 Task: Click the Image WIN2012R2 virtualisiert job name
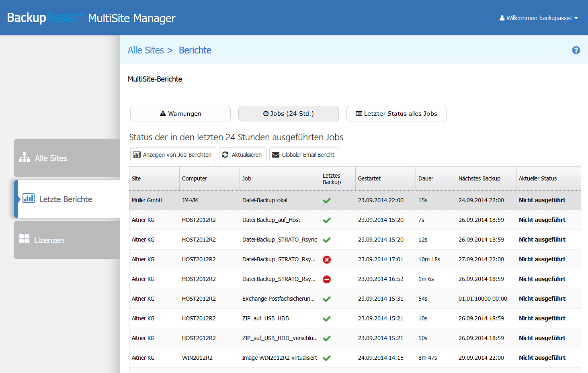(280, 358)
